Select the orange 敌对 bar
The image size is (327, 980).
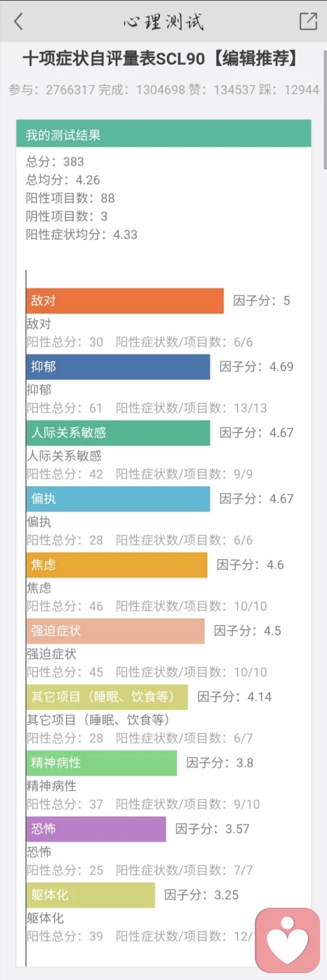[125, 301]
